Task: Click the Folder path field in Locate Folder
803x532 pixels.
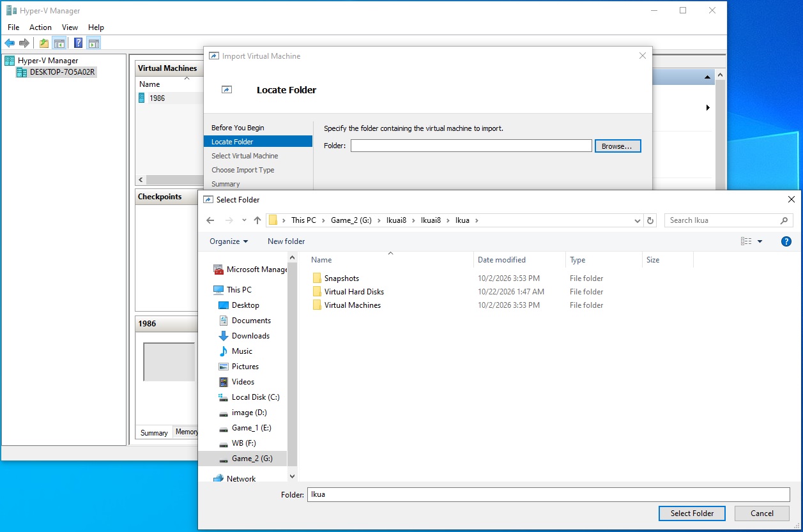Action: pyautogui.click(x=471, y=146)
